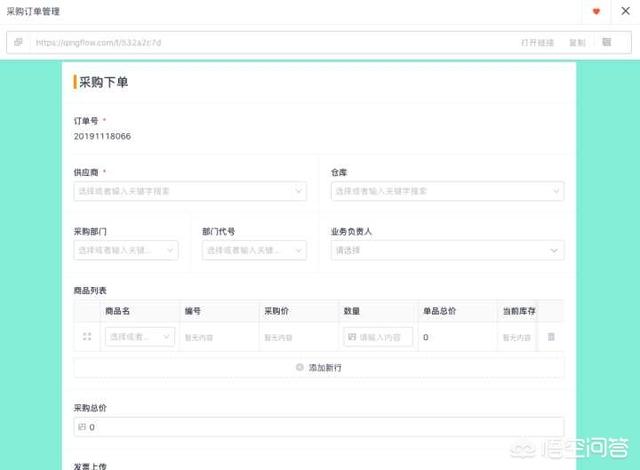Click the 打开链接 link
The width and height of the screenshot is (640, 470).
537,43
